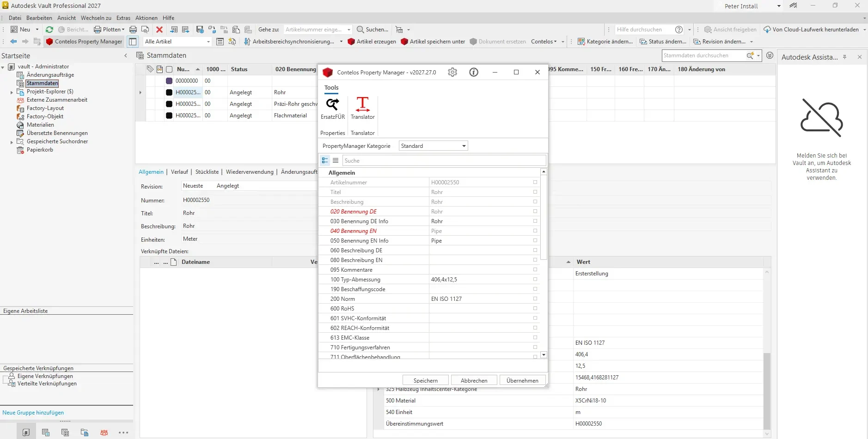Open the ErsatzFÜR tool in Property Manager
This screenshot has height=439, width=868.
click(x=333, y=109)
